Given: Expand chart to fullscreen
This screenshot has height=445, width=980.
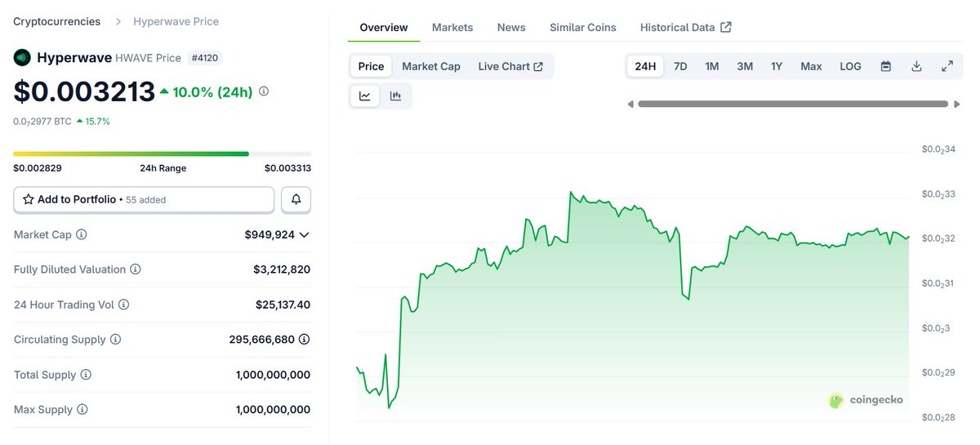Looking at the screenshot, I should pyautogui.click(x=947, y=66).
